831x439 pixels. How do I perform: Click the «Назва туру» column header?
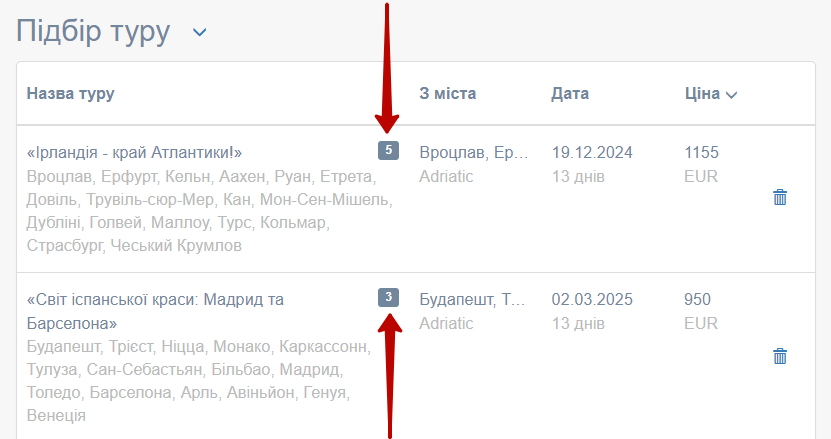(70, 94)
